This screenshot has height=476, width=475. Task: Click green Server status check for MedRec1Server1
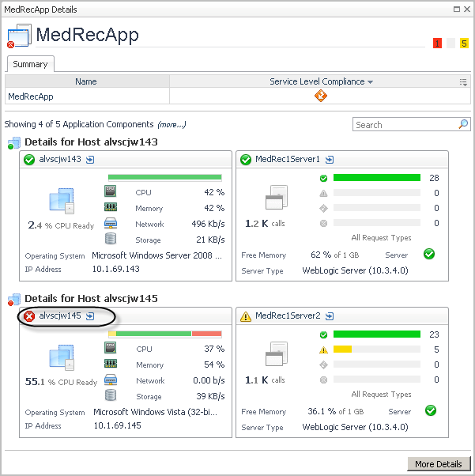(429, 254)
